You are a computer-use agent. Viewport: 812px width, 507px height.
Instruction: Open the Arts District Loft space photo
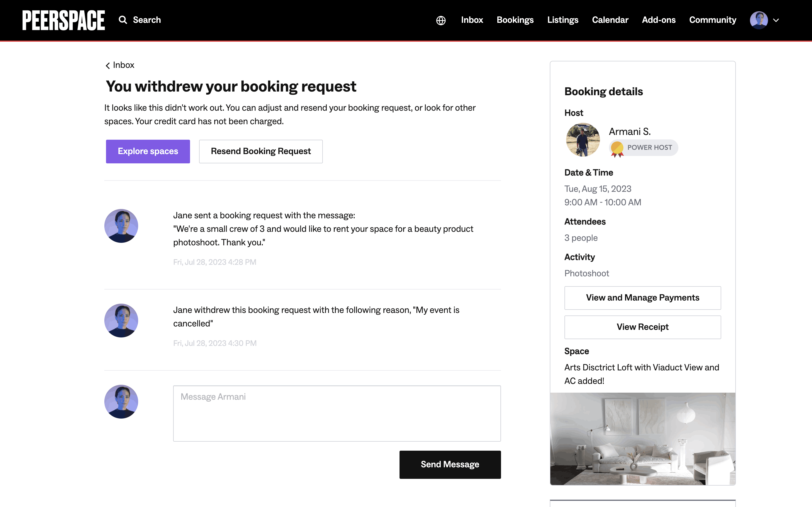pyautogui.click(x=642, y=439)
